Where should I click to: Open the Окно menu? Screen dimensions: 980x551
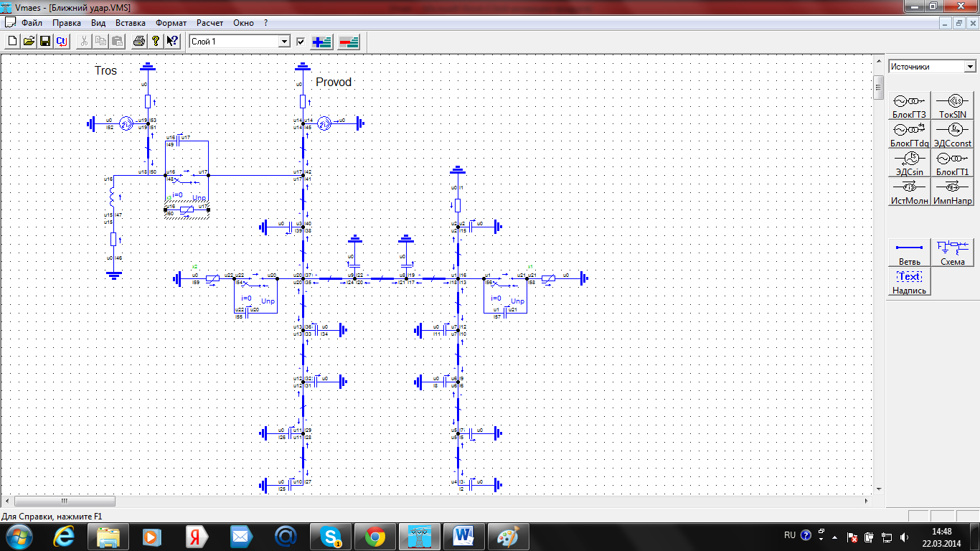(x=244, y=23)
